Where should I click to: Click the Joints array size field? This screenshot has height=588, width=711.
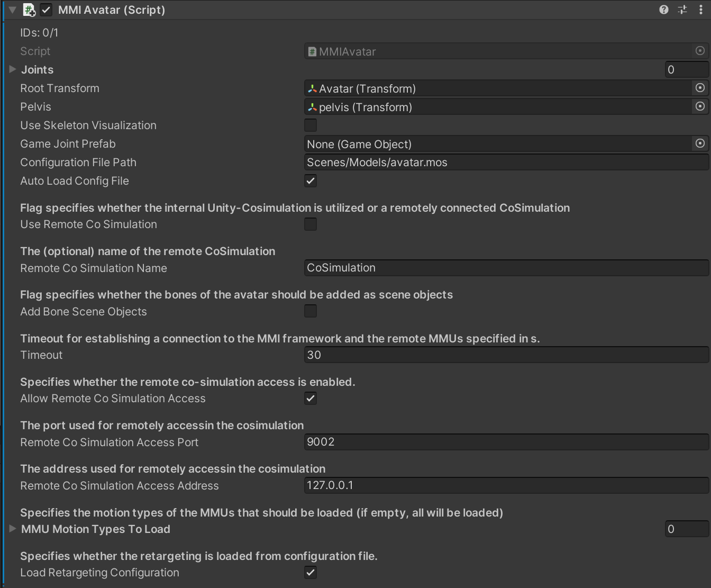[687, 69]
